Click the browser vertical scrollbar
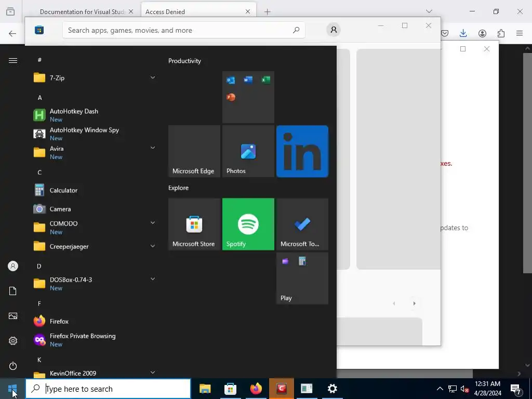Viewport: 532px width, 399px height. 527,163
